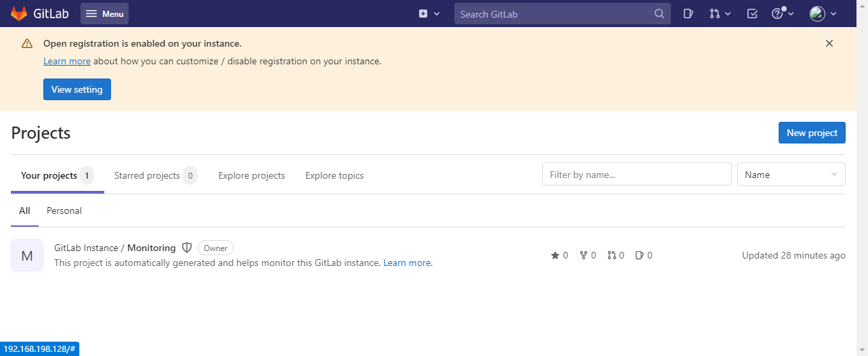Switch to Explore projects tab
Viewport: 868px width, 356px height.
[252, 175]
